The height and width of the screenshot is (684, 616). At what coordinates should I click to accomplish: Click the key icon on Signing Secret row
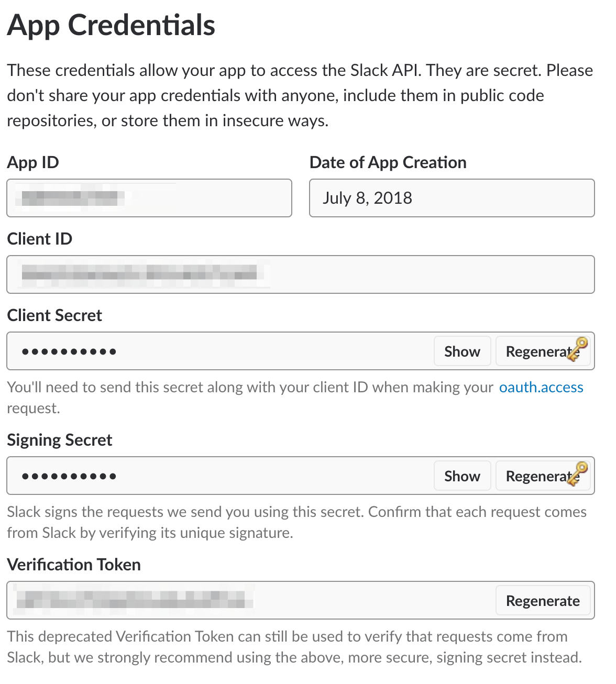(x=577, y=474)
